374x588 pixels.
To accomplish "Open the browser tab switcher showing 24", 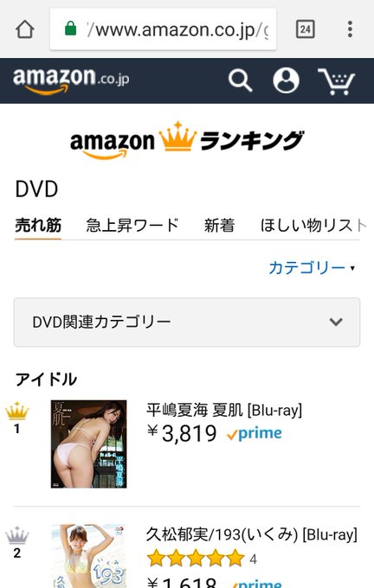I will [x=306, y=29].
